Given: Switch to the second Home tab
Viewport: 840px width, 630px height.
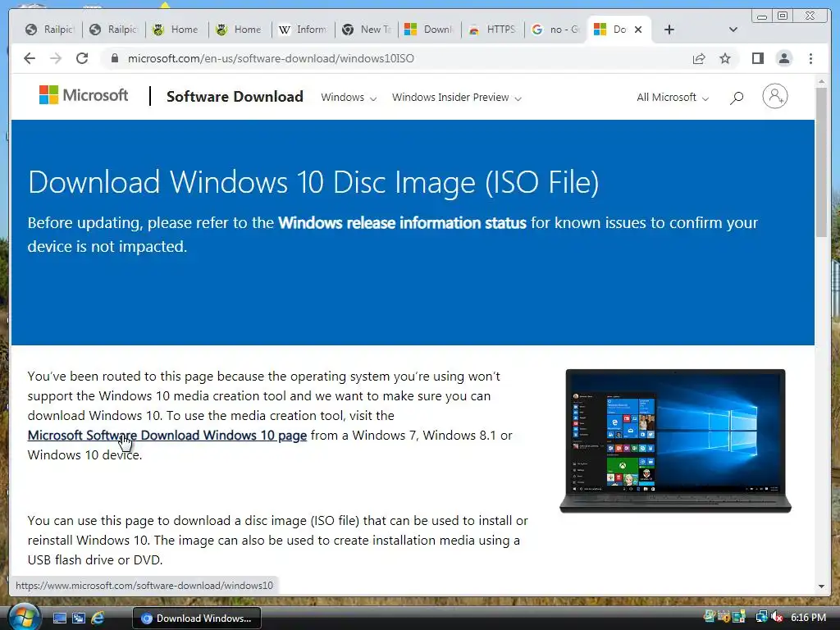Looking at the screenshot, I should point(240,30).
